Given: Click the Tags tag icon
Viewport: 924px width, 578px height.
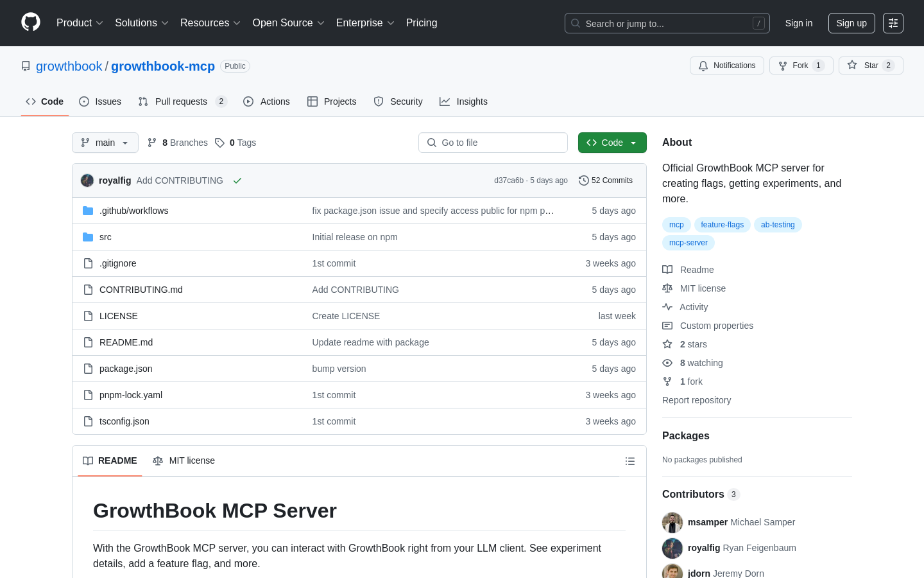Looking at the screenshot, I should point(219,143).
